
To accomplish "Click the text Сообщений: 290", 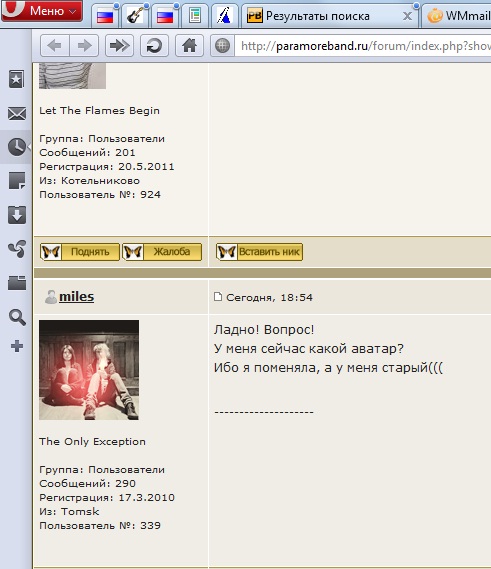I will [87, 483].
